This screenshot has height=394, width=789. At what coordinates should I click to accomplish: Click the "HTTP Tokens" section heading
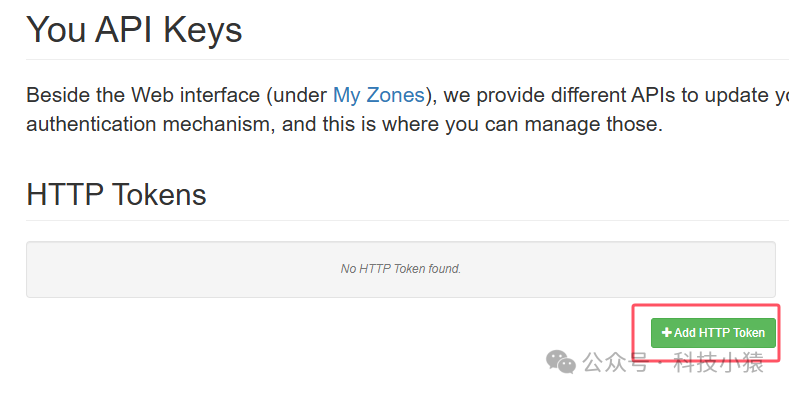pos(116,194)
